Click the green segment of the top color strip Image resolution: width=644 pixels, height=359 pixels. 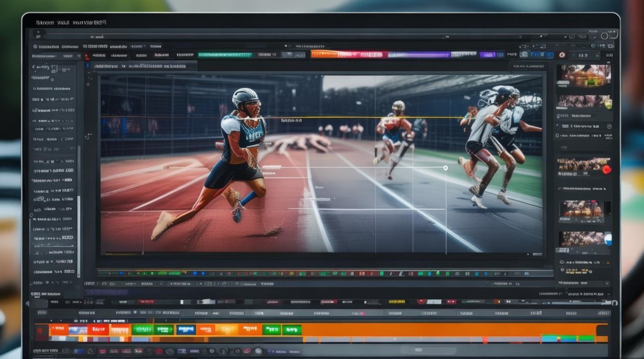coord(225,55)
